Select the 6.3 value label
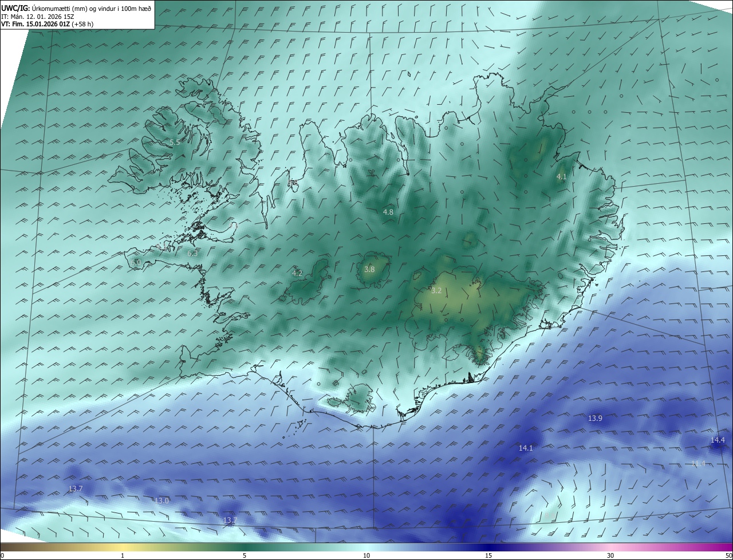The height and width of the screenshot is (560, 733). click(192, 253)
